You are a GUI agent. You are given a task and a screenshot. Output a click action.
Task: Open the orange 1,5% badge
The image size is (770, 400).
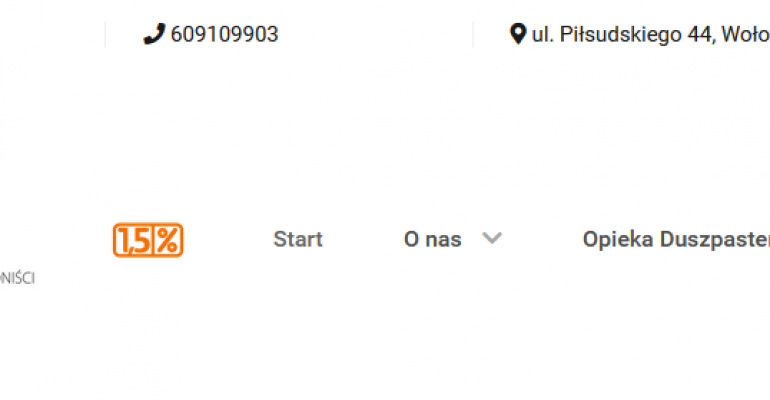point(148,240)
